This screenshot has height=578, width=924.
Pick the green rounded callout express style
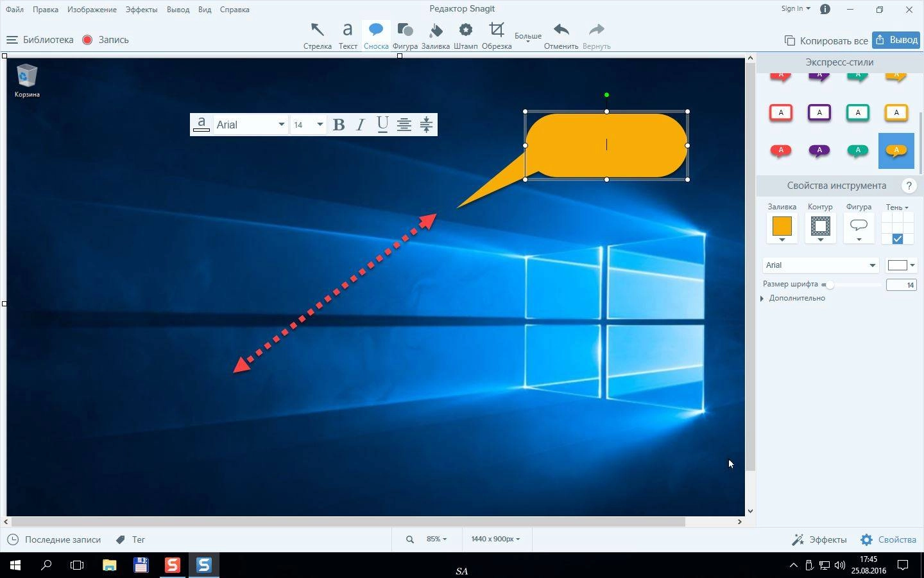coord(858,151)
